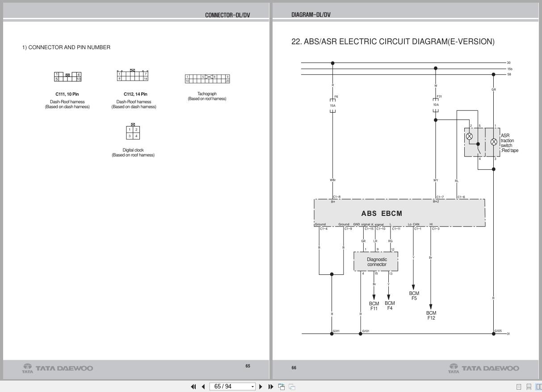Advance to the next page
This screenshot has height=392, width=542.
260,386
